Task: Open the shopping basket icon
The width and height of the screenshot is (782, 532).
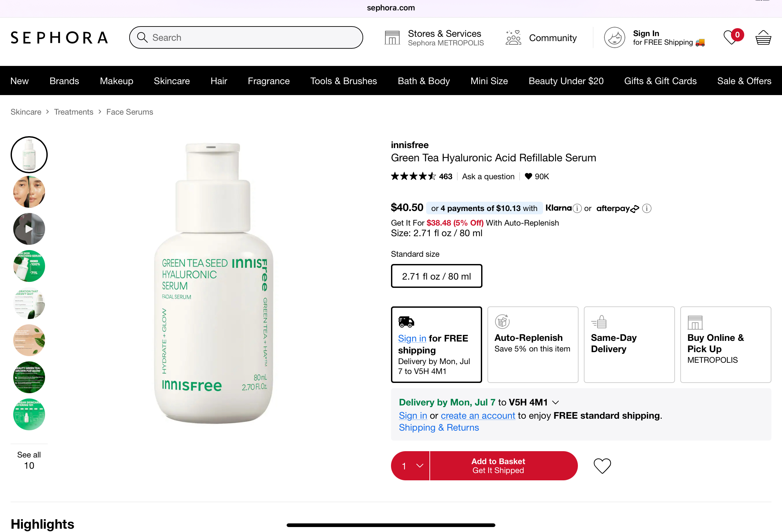Action: tap(763, 38)
